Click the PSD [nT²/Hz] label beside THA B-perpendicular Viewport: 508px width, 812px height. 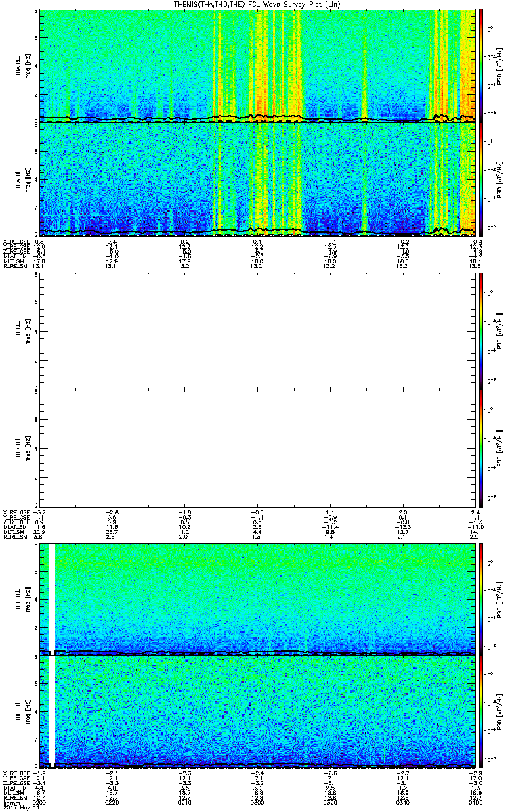[501, 65]
